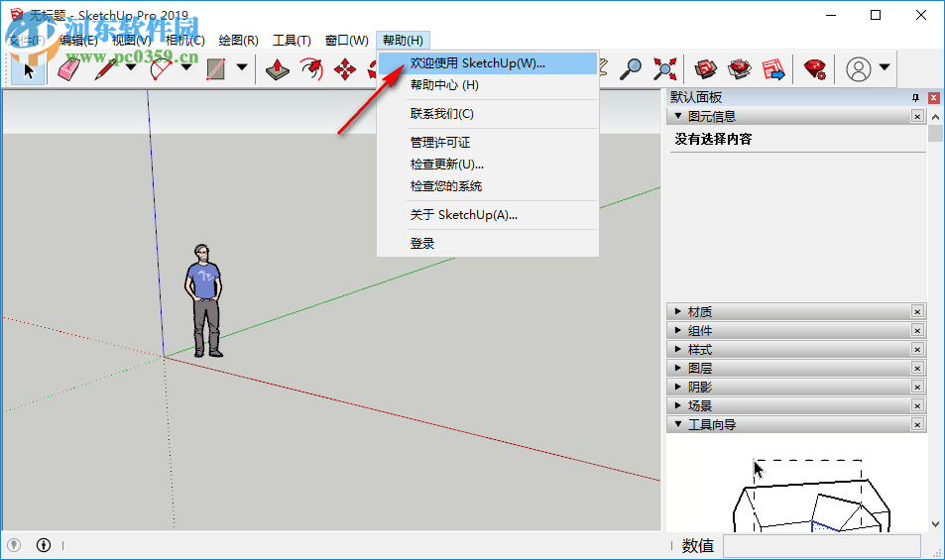Click the Send to LayOut icon
Screen dimensions: 945x560
773,69
